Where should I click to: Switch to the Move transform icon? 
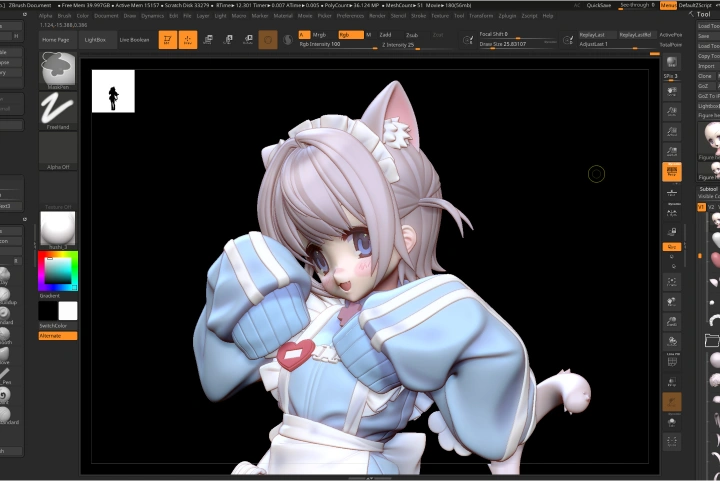(x=208, y=40)
